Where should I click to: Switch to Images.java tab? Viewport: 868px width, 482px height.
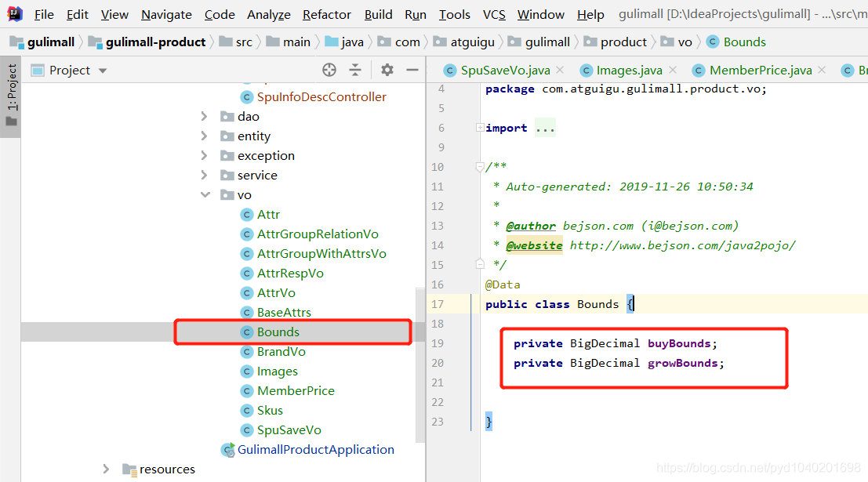629,71
